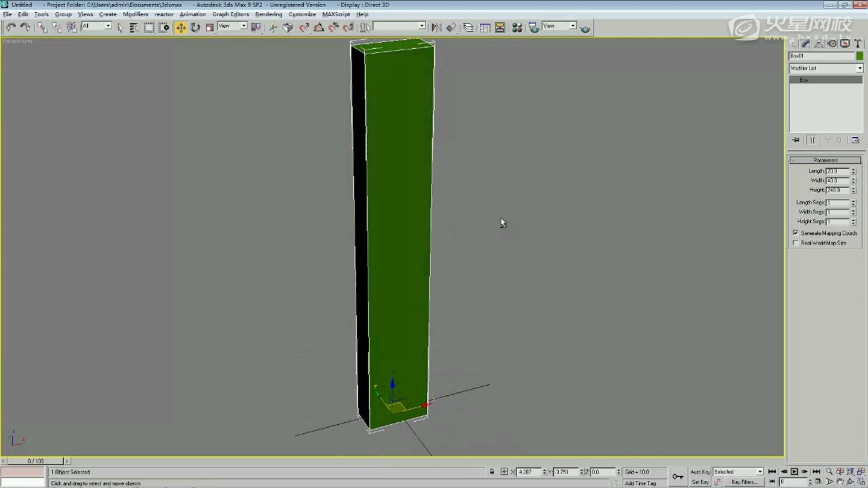The height and width of the screenshot is (488, 868).
Task: Activate the Select and Move tool
Action: pyautogui.click(x=181, y=27)
